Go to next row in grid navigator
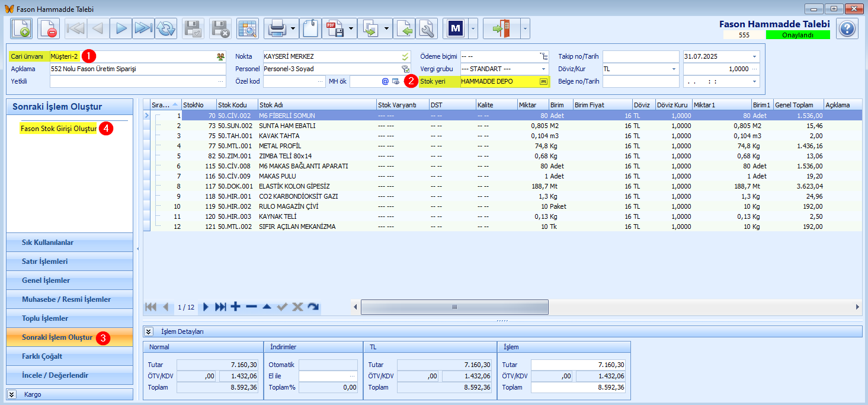This screenshot has height=405, width=868. 206,307
